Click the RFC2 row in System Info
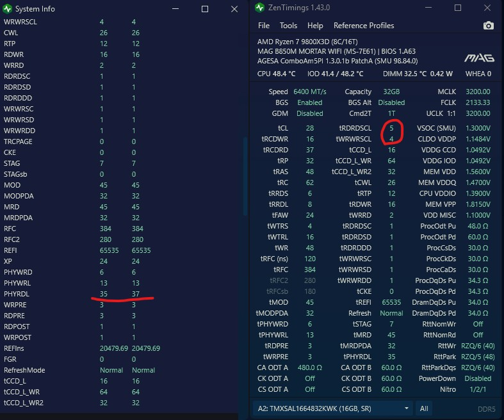The height and width of the screenshot is (420, 504). [x=74, y=239]
